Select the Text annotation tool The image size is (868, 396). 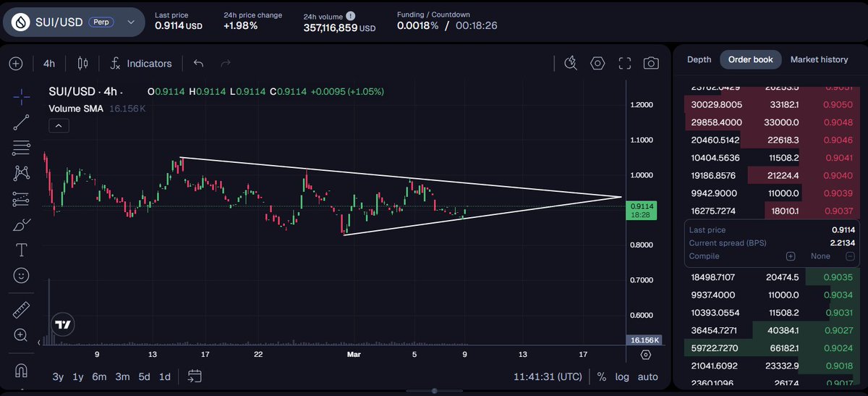(22, 250)
